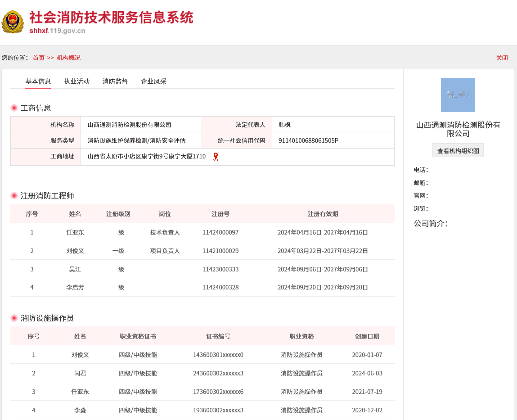Click 机构概况 in the breadcrumb
The height and width of the screenshot is (420, 517).
[68, 58]
